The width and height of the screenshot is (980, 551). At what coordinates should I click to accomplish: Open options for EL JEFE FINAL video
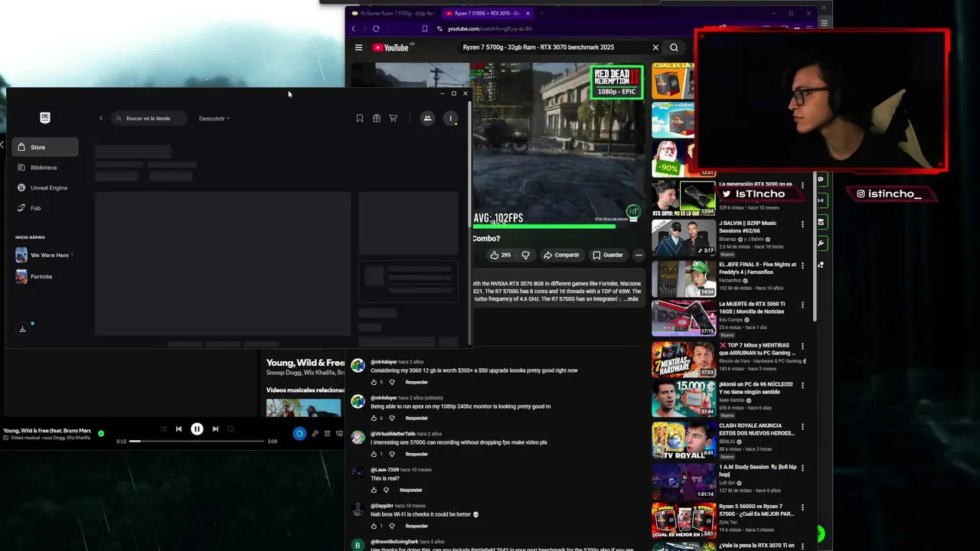click(802, 265)
